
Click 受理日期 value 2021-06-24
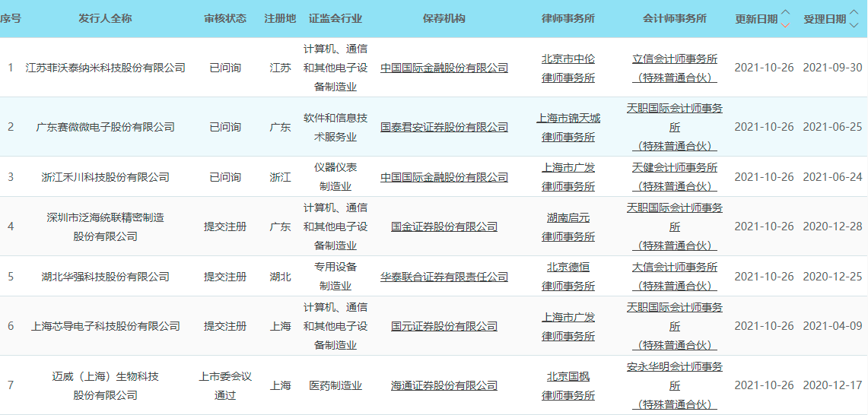[832, 177]
